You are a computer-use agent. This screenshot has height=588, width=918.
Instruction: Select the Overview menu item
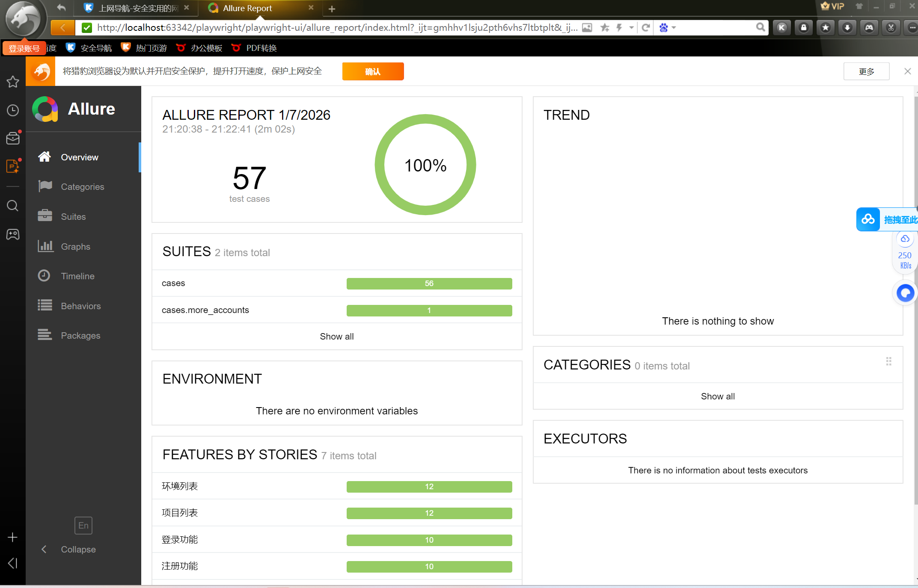click(80, 157)
